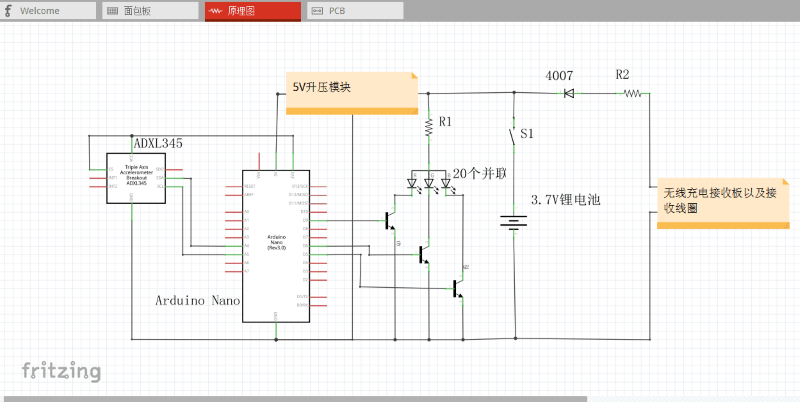Select the 原理图 schematic tab
Viewport: 800px width, 402px height.
tap(252, 11)
